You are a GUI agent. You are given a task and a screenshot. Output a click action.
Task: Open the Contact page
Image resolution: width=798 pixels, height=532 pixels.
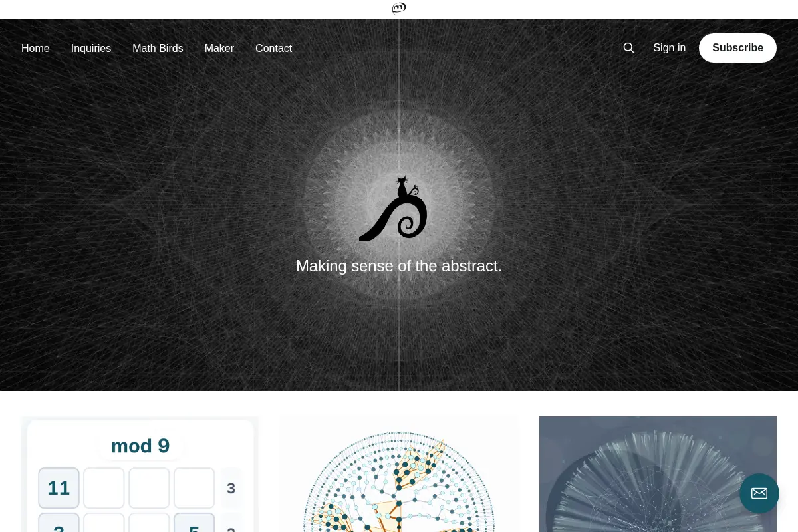point(273,48)
